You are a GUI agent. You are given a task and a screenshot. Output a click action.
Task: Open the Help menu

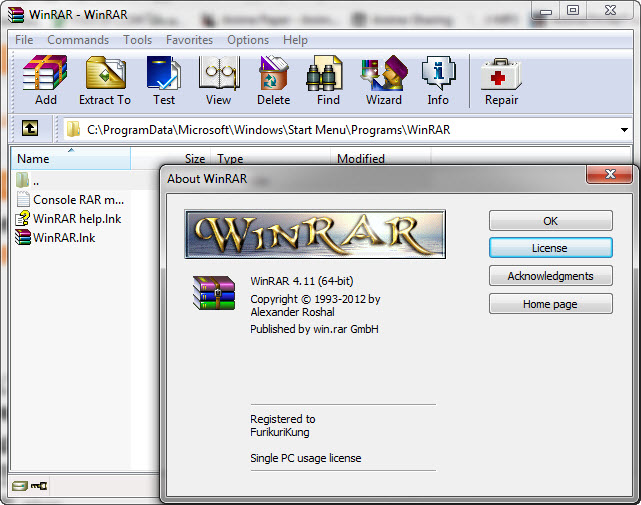[x=295, y=40]
